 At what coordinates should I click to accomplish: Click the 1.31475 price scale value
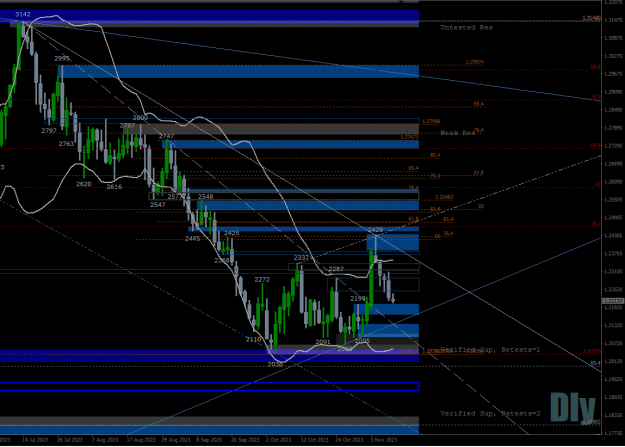click(x=613, y=20)
